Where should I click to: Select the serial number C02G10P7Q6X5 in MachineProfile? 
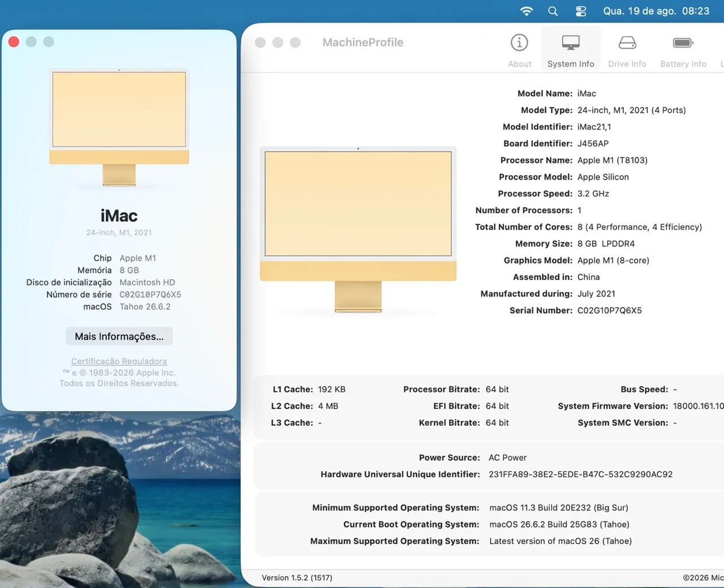click(x=609, y=310)
